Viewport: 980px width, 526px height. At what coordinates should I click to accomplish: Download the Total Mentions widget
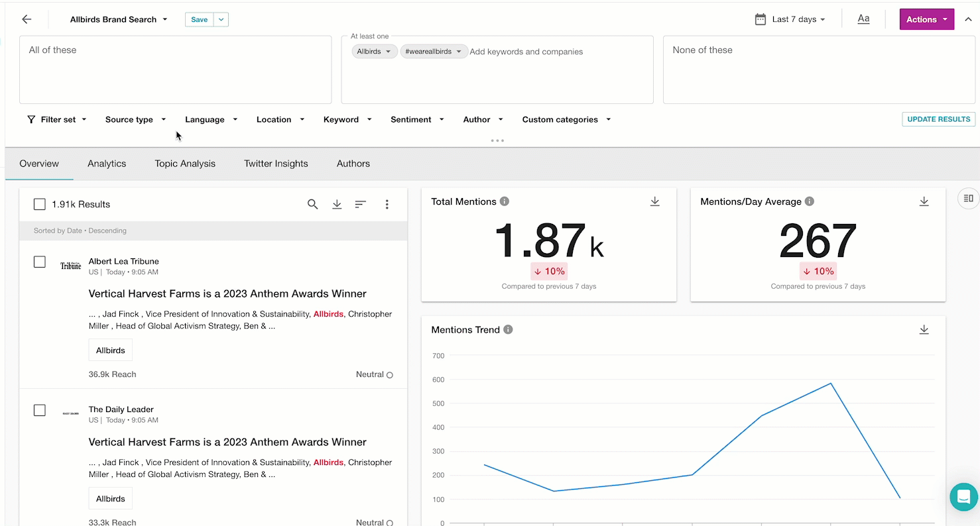click(x=655, y=201)
